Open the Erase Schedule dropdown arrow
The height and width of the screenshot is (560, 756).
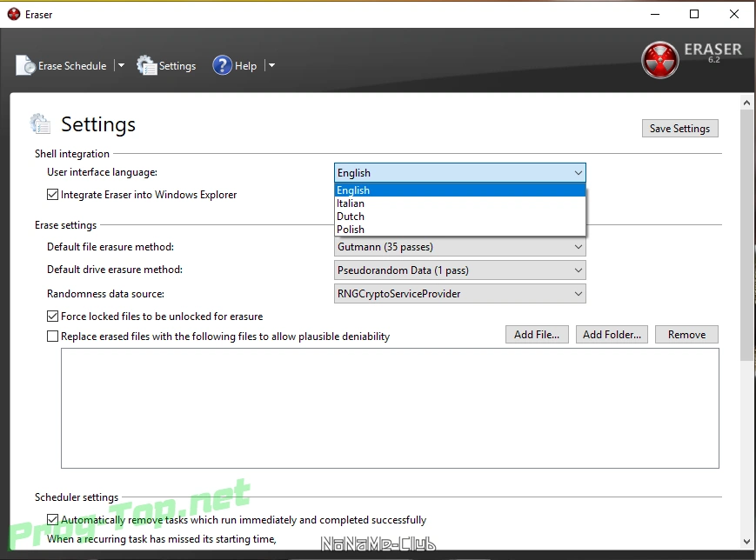(121, 65)
